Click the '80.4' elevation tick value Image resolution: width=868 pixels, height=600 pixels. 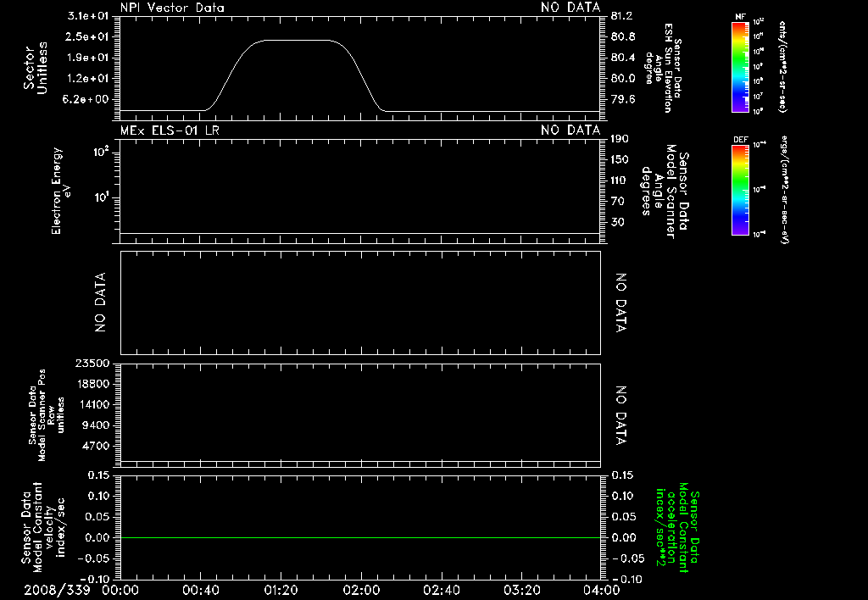pos(622,58)
